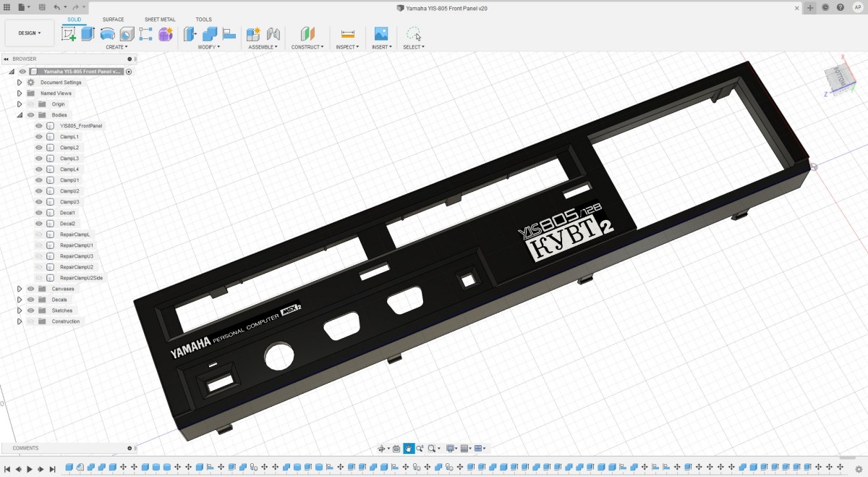Hide the ClampL4 body
The image size is (868, 477).
point(39,169)
